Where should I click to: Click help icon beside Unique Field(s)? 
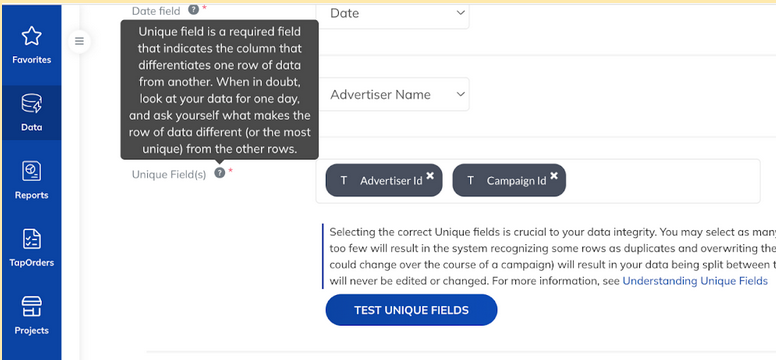pyautogui.click(x=220, y=173)
